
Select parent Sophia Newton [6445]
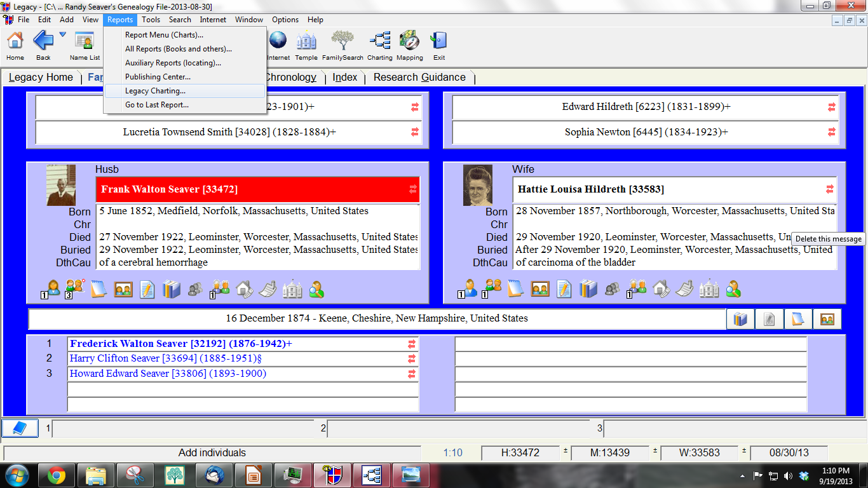tap(646, 133)
